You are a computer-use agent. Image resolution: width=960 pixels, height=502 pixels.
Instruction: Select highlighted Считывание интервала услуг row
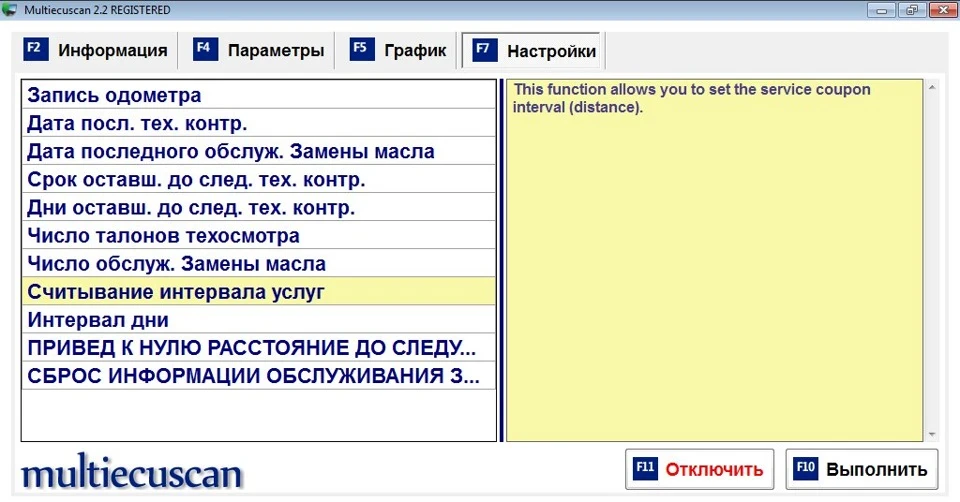pos(258,291)
